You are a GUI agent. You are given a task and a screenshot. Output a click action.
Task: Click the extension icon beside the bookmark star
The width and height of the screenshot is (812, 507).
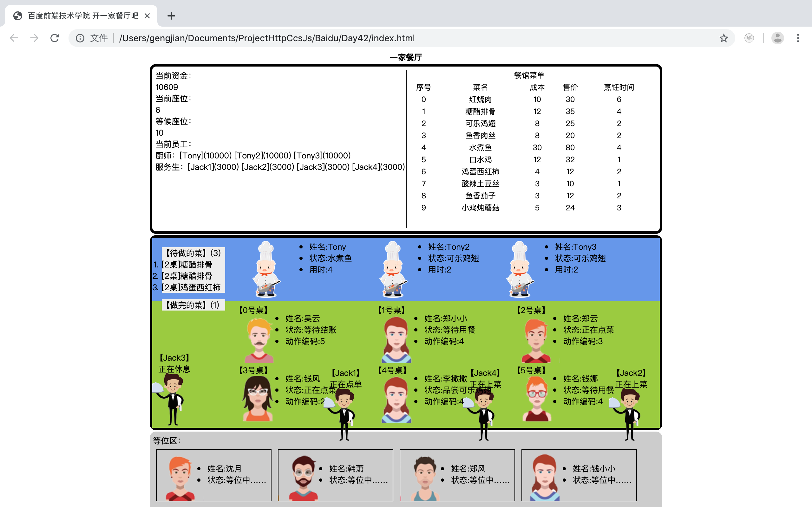pos(749,38)
